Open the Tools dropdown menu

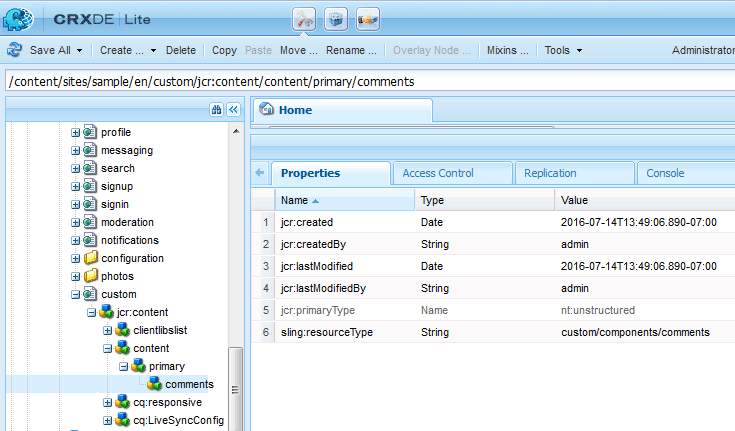(563, 50)
